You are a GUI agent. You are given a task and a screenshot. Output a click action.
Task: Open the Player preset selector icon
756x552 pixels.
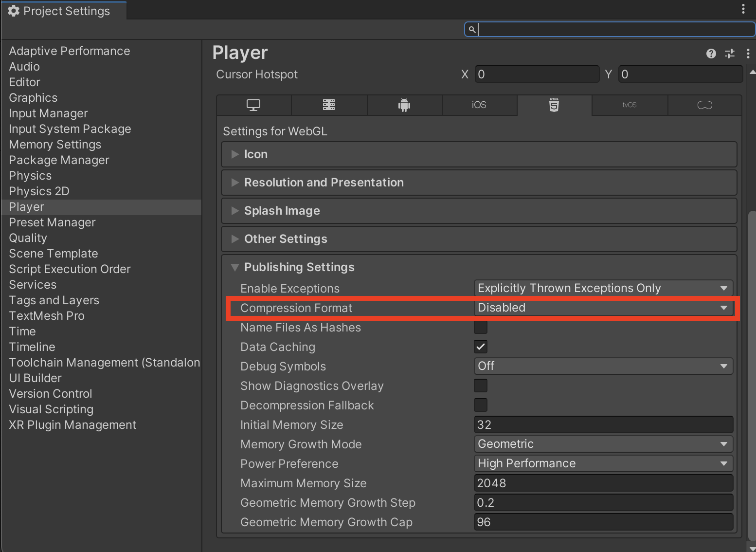click(x=729, y=54)
